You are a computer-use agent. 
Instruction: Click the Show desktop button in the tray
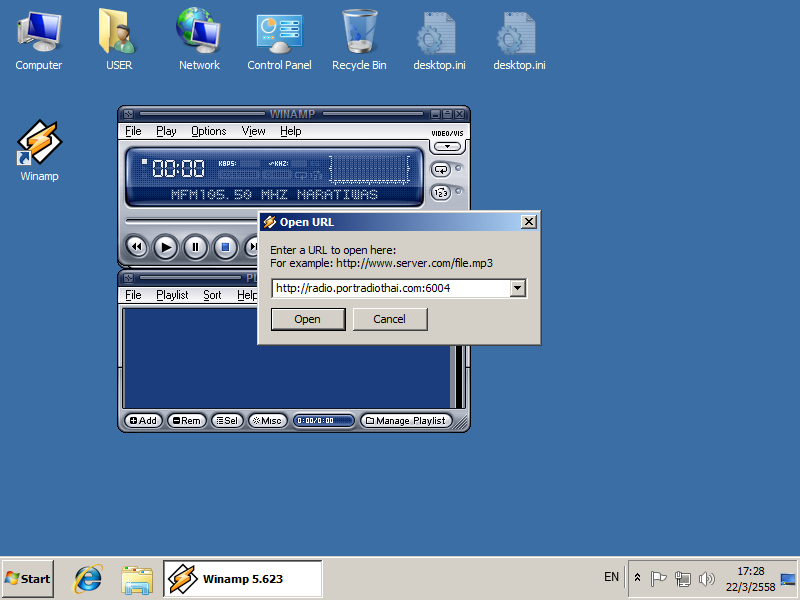[788, 579]
